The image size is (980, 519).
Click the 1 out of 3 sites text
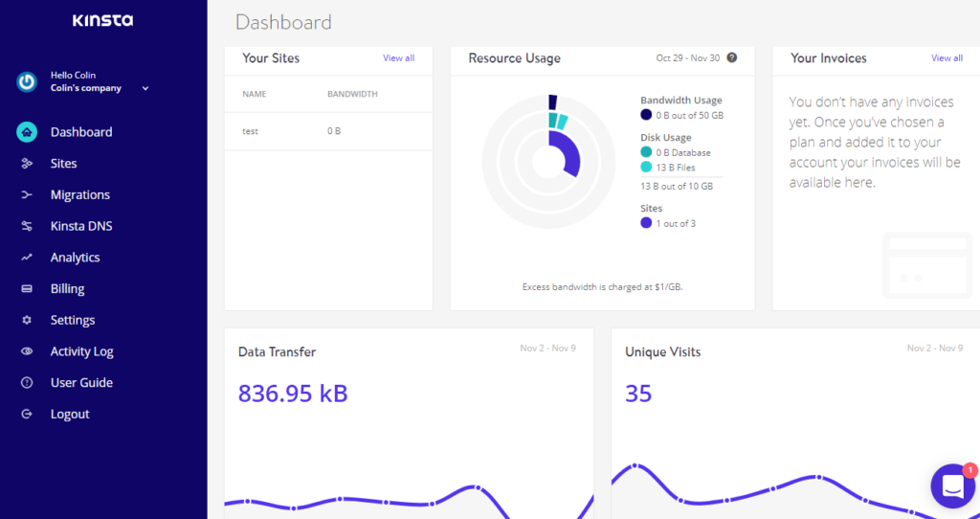coord(676,223)
